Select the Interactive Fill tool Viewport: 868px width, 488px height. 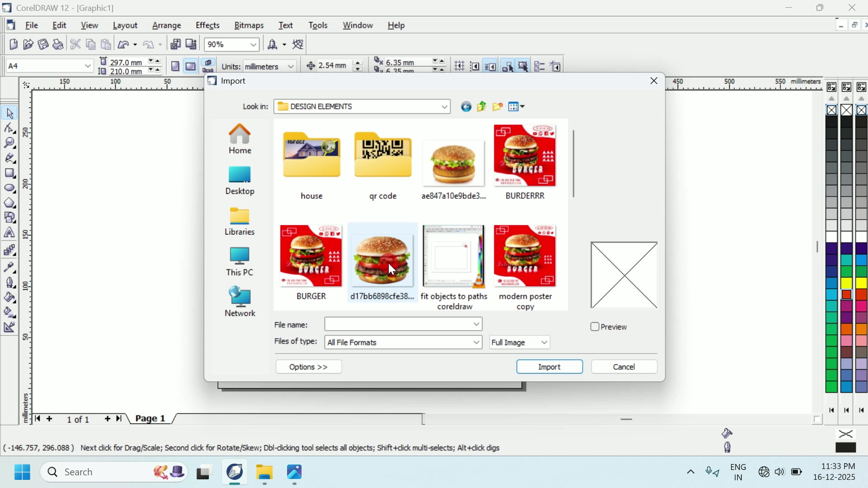[10, 313]
